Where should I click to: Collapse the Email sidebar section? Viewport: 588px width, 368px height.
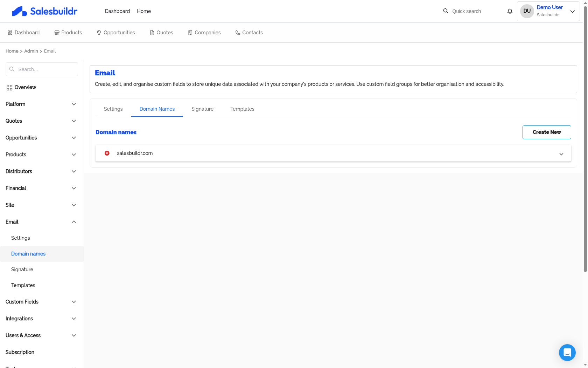pyautogui.click(x=42, y=222)
